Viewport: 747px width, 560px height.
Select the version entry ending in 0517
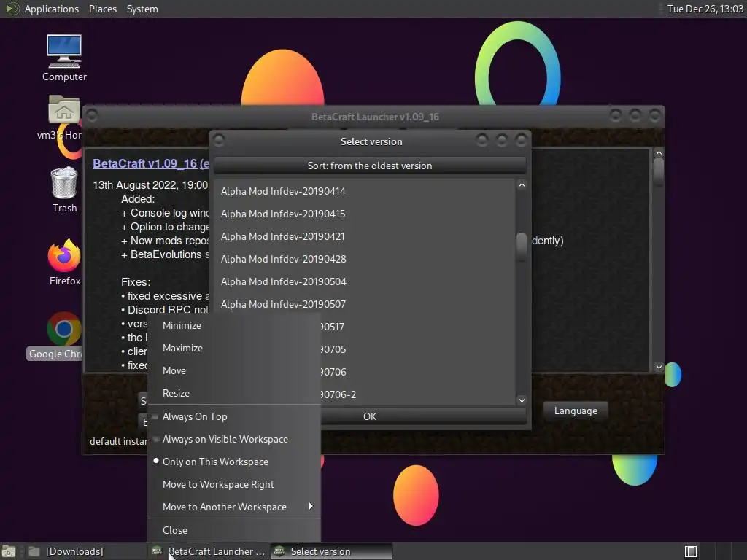click(x=418, y=327)
